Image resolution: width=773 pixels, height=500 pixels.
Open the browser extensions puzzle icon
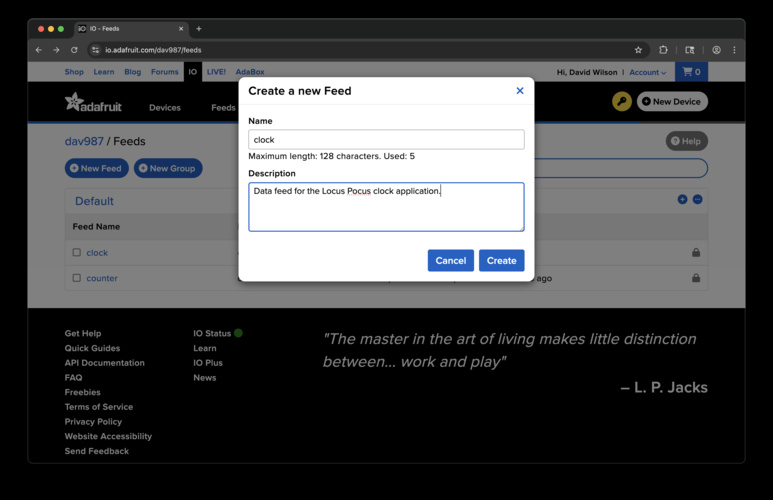pos(664,50)
